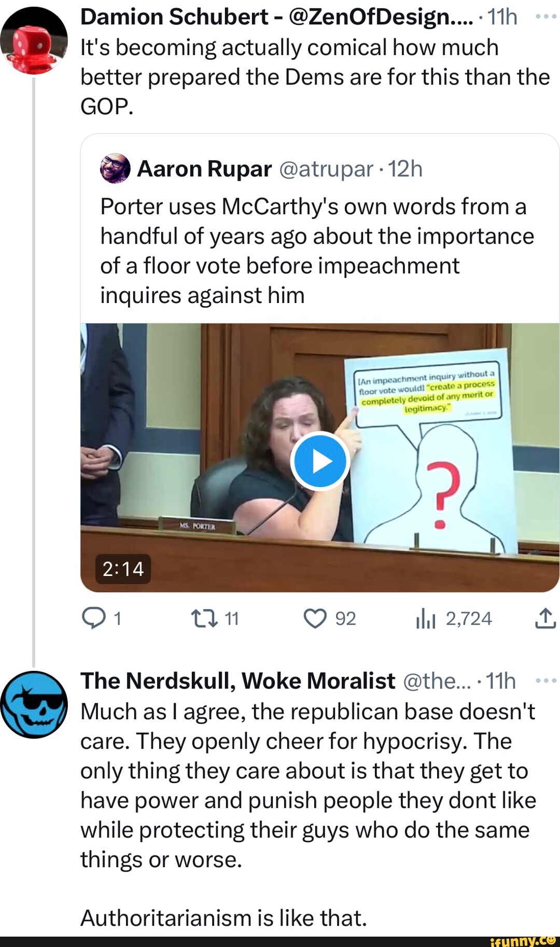Click the 2:14 video duration badge
560x947 pixels.
point(123,569)
